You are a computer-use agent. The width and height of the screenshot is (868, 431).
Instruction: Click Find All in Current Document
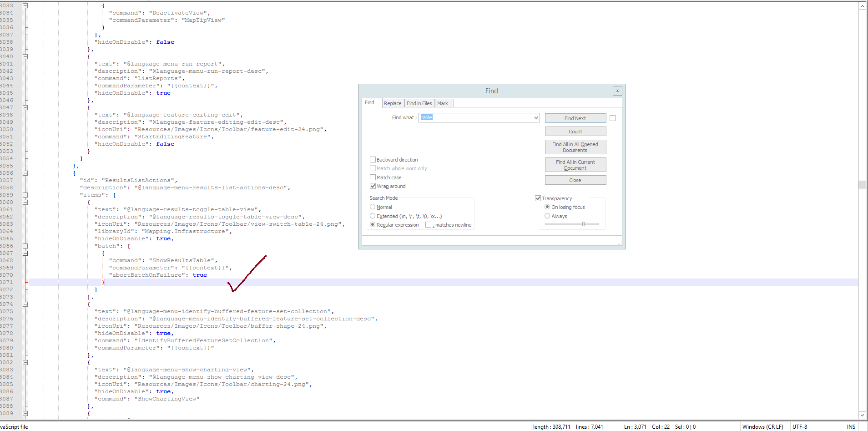coord(575,165)
